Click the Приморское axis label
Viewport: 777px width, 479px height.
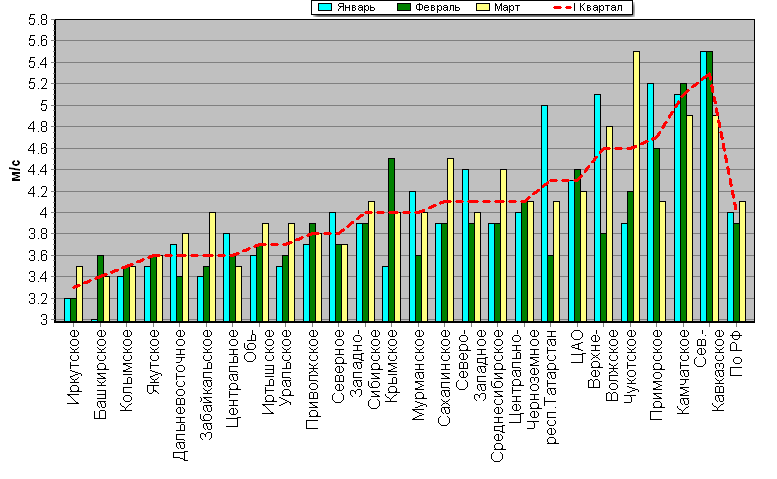tap(657, 374)
